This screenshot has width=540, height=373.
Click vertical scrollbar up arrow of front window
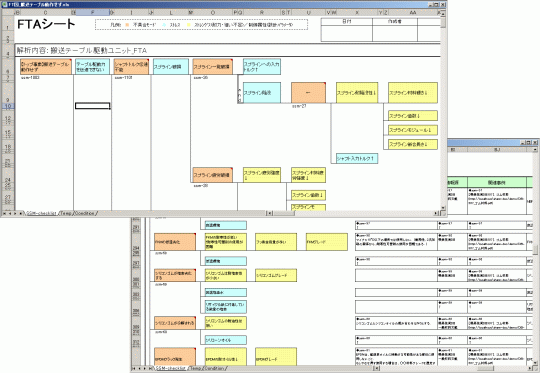pyautogui.click(x=443, y=14)
